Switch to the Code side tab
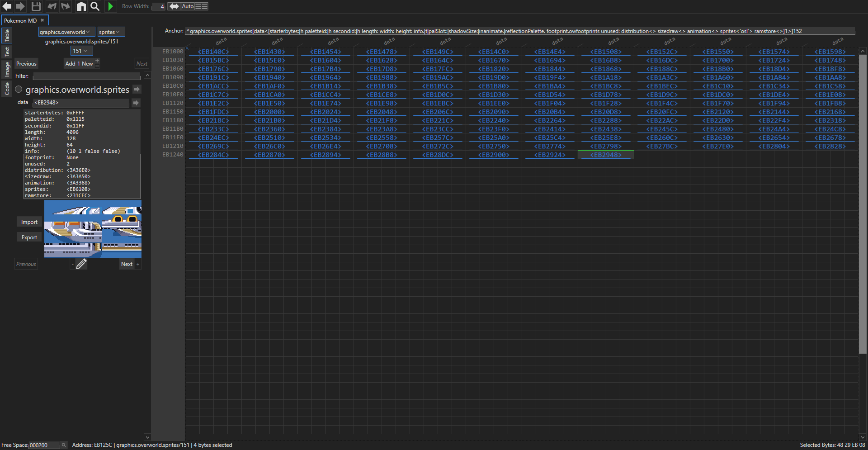 (7, 89)
